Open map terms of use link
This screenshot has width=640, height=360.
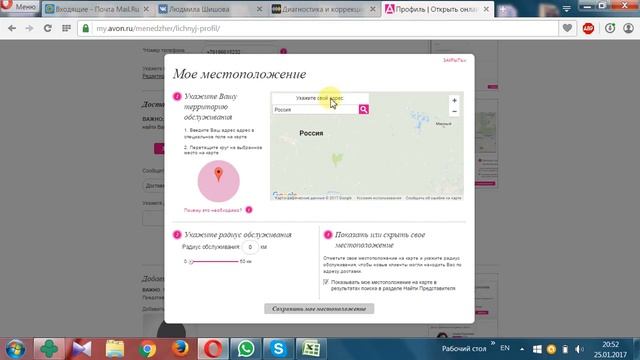click(x=379, y=198)
